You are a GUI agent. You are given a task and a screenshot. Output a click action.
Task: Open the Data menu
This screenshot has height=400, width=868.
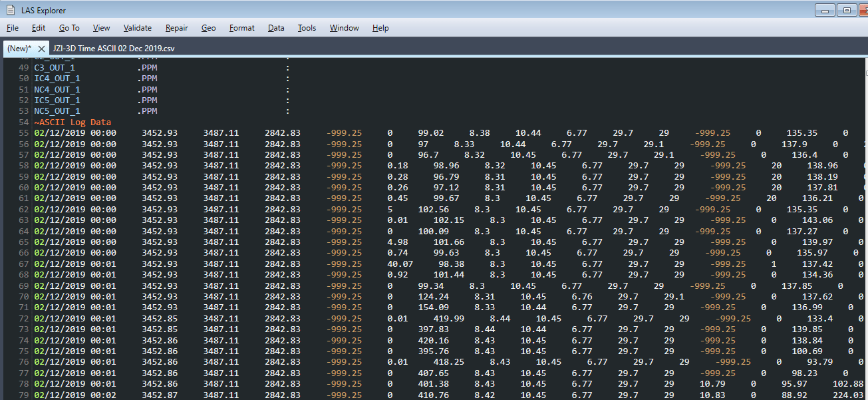pyautogui.click(x=276, y=28)
